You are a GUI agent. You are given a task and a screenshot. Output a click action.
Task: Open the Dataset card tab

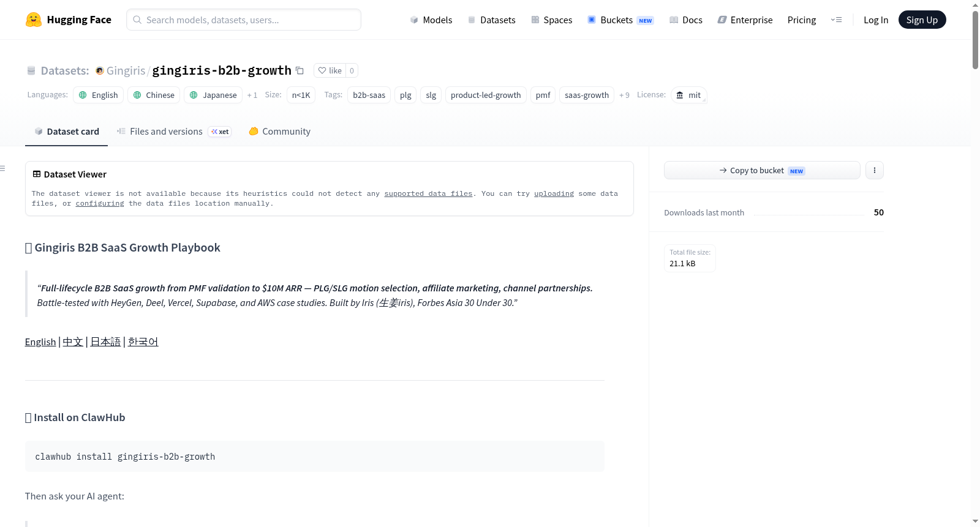tap(66, 131)
